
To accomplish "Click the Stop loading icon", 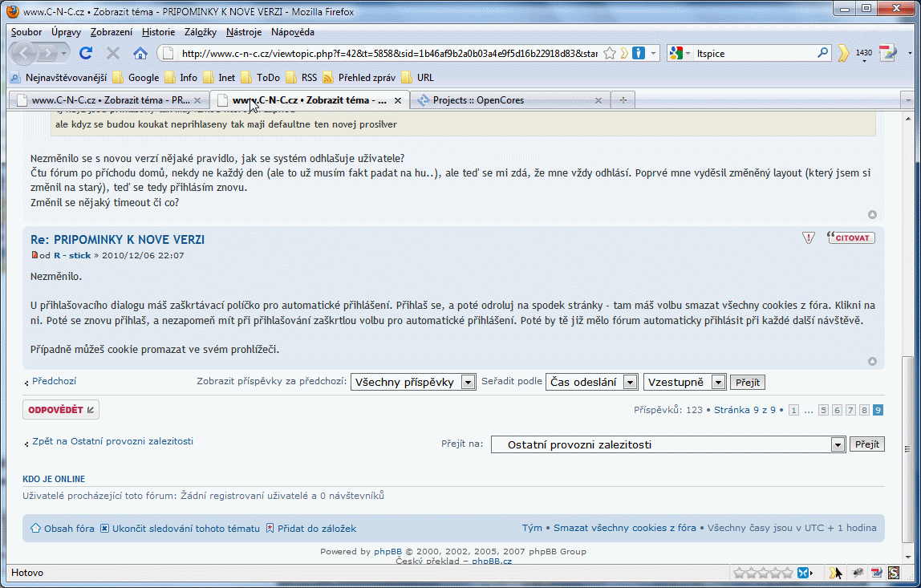I will [113, 53].
